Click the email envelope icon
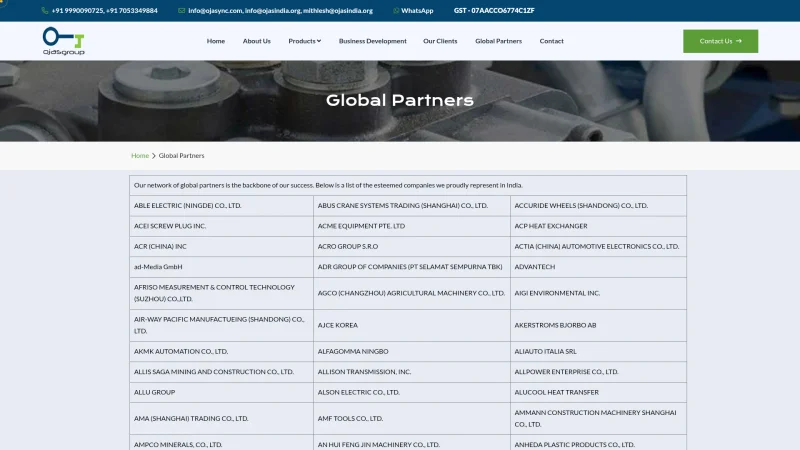 (x=182, y=11)
